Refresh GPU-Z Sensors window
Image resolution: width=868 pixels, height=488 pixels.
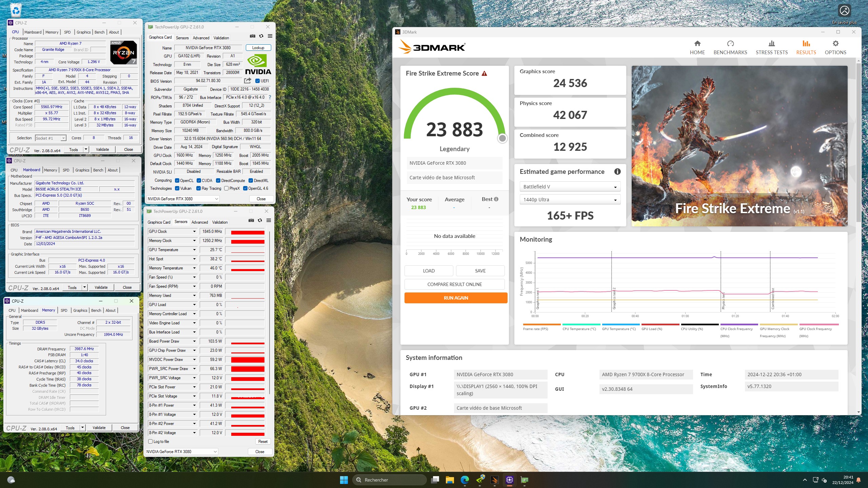point(260,220)
